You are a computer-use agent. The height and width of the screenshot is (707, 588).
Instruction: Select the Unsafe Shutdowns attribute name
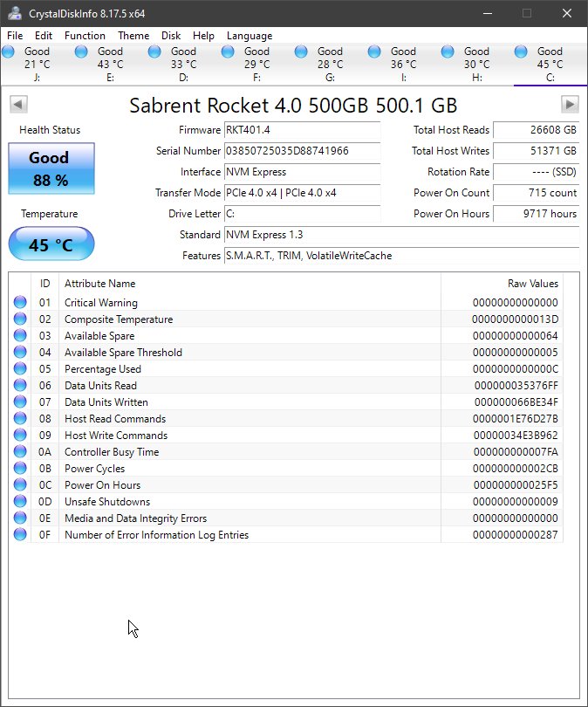pyautogui.click(x=107, y=501)
